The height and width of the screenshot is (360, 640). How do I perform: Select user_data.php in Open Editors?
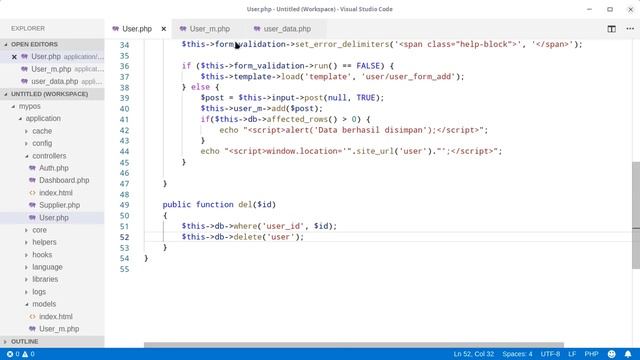[x=52, y=81]
